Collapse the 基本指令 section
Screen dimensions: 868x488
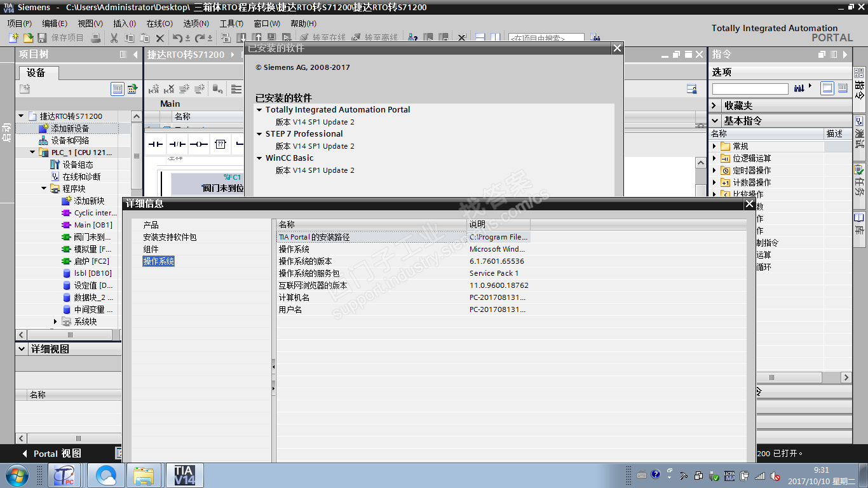715,121
